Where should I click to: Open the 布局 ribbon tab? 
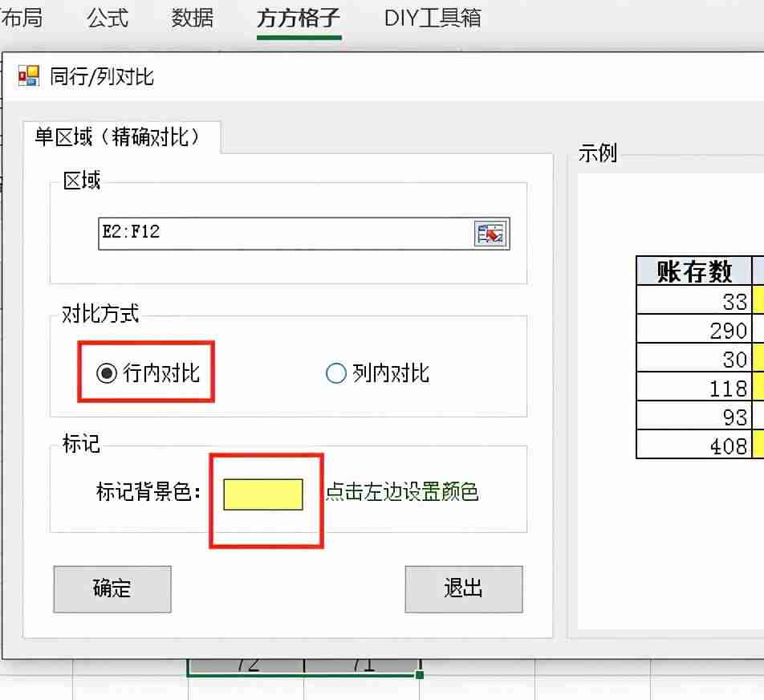tap(21, 18)
